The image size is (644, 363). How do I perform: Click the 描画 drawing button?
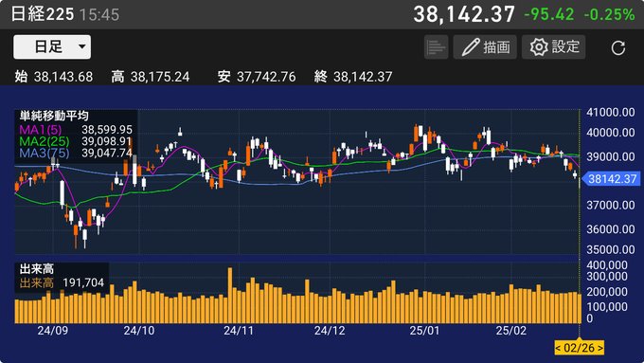(x=485, y=47)
